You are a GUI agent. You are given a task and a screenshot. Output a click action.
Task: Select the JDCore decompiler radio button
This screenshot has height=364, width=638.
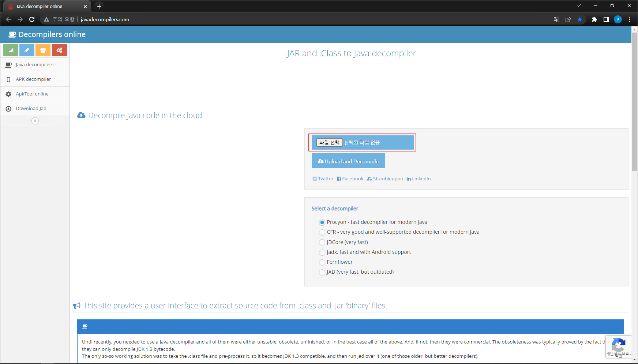click(x=322, y=242)
